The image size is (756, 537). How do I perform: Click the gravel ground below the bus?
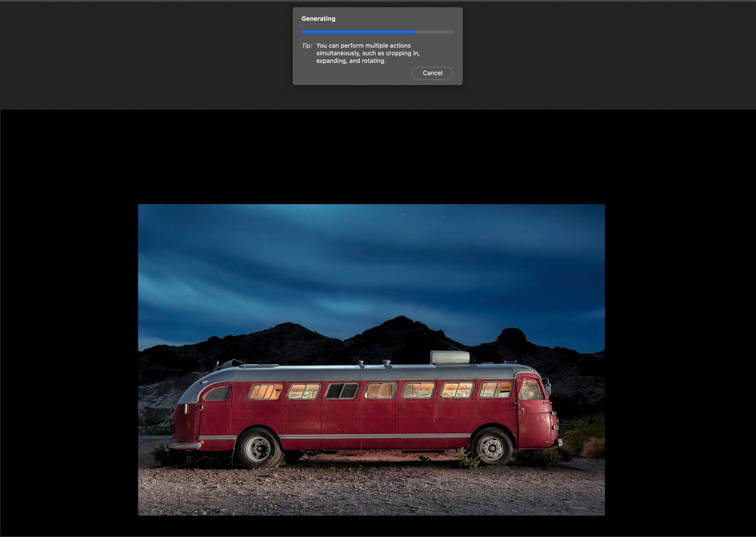point(369,491)
